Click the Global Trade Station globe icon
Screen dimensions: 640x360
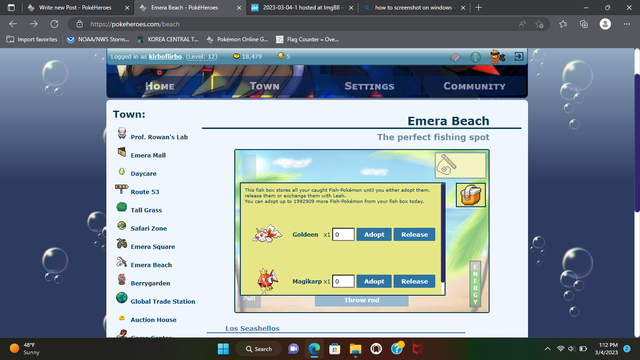[x=122, y=298]
